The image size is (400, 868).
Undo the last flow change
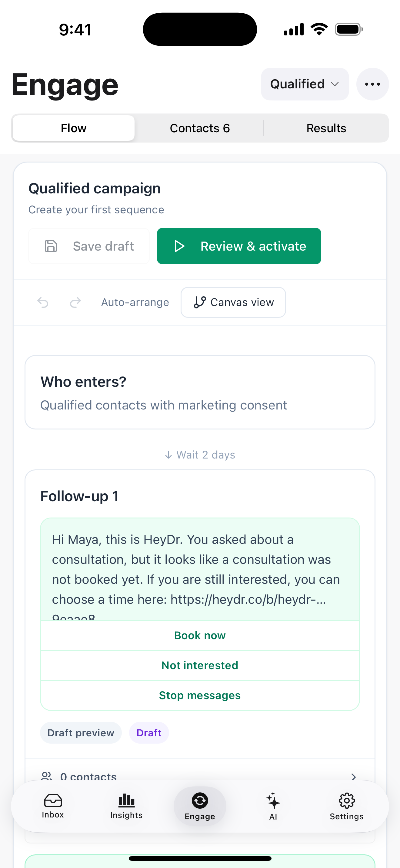click(x=43, y=302)
